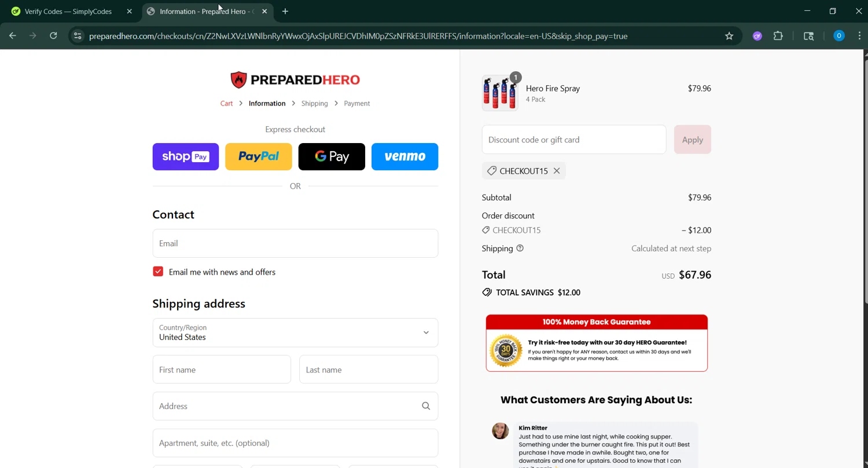Click the Apply discount button
Image resolution: width=868 pixels, height=468 pixels.
pyautogui.click(x=692, y=140)
